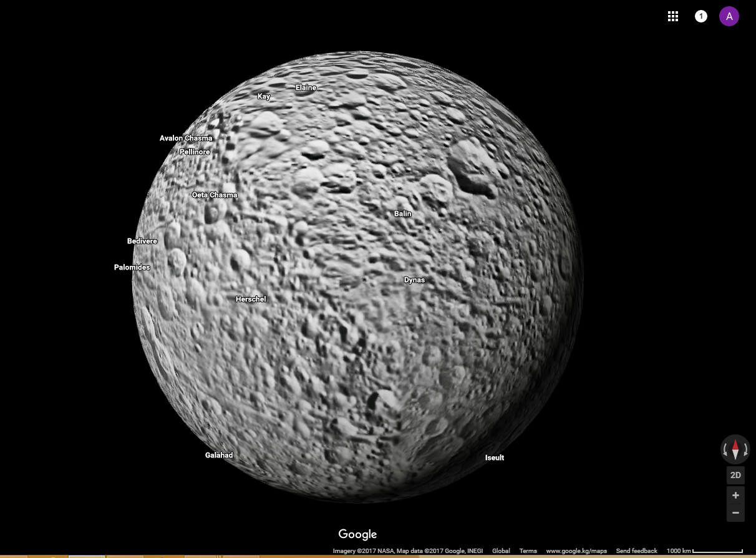Open the Global region link

coord(501,551)
